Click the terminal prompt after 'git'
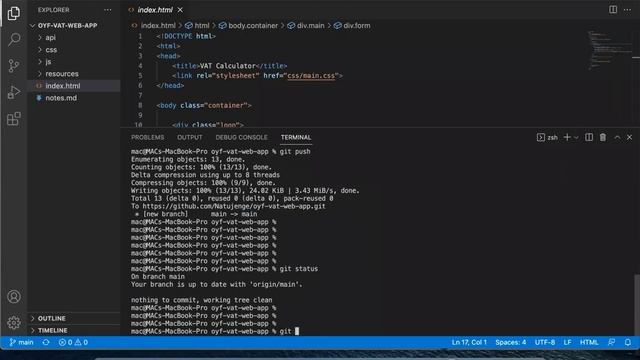Image resolution: width=640 pixels, height=360 pixels. coord(297,331)
